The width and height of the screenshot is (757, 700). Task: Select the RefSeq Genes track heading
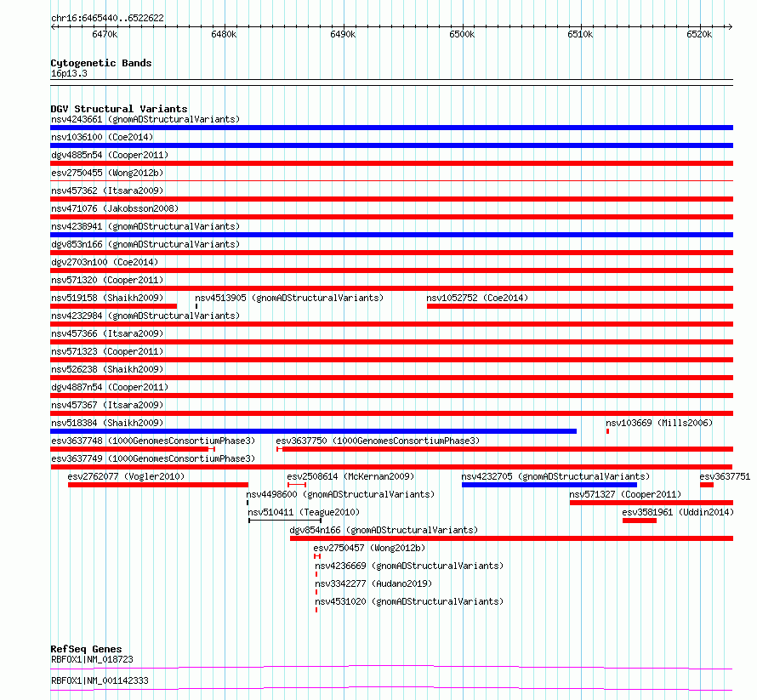click(x=86, y=649)
